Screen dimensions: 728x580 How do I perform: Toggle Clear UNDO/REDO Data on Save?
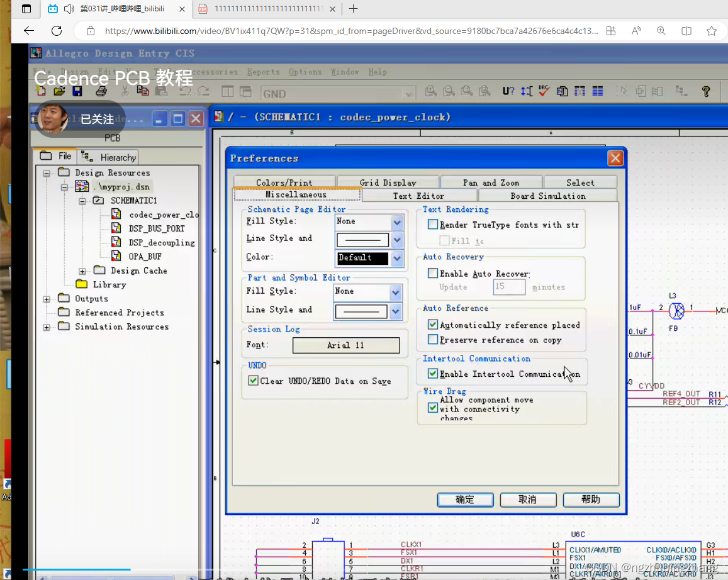coord(253,381)
